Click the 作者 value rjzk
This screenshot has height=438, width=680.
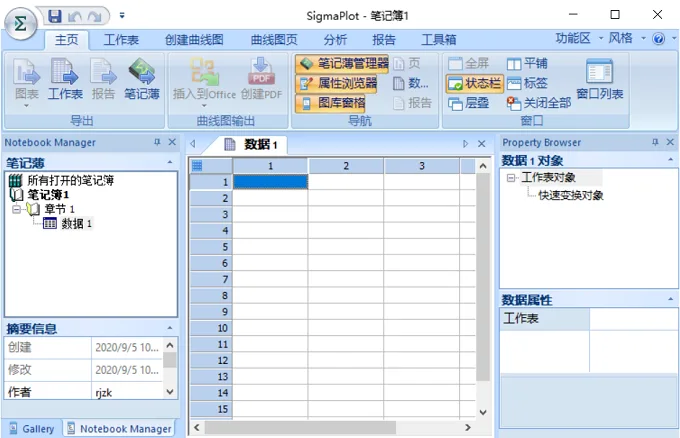[x=104, y=393]
